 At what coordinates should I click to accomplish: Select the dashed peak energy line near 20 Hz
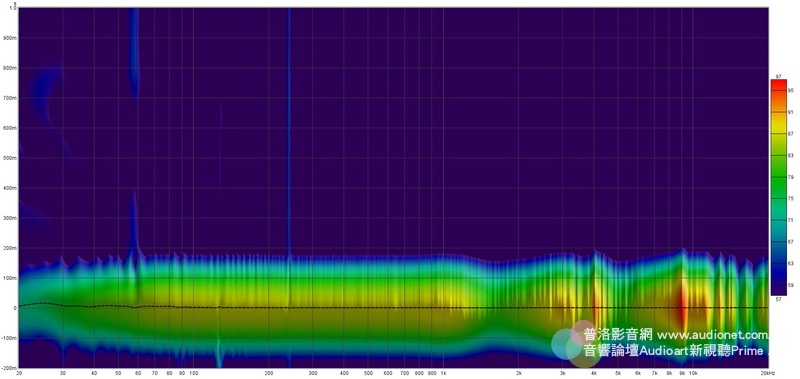coord(31,304)
